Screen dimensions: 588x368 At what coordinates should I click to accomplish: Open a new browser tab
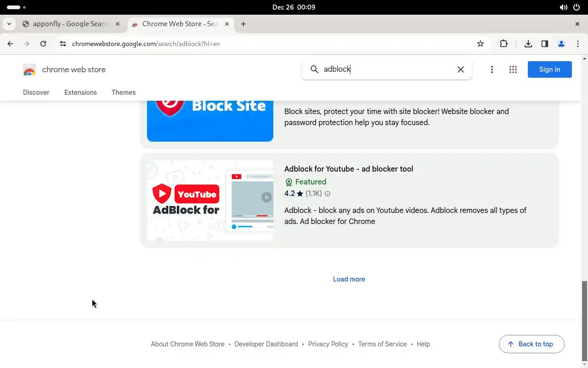pos(243,24)
